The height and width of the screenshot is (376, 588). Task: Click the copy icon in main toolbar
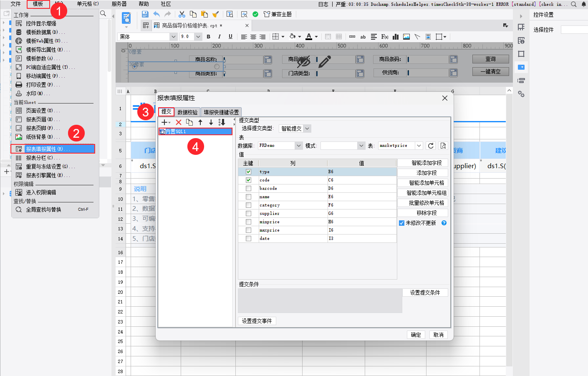coord(193,14)
